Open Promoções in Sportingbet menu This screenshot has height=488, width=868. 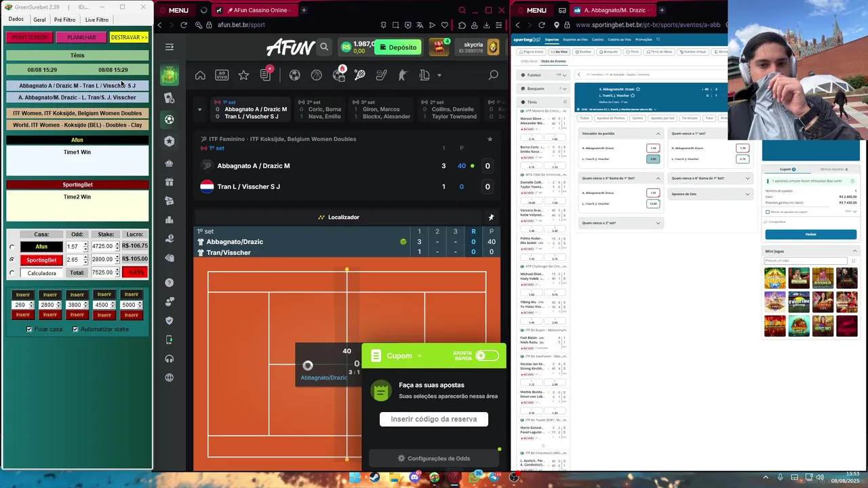click(644, 39)
